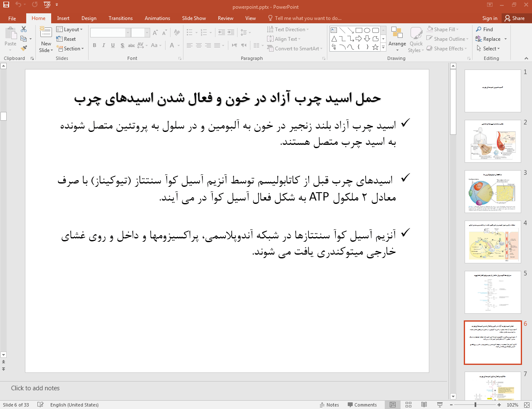Expand the Layout dropdown
The image size is (532, 409).
pos(69,30)
